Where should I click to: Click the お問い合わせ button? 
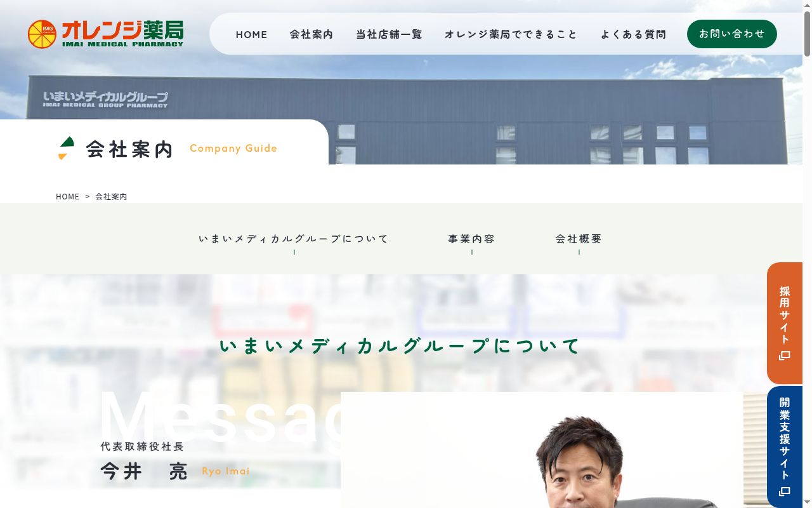[x=732, y=34]
